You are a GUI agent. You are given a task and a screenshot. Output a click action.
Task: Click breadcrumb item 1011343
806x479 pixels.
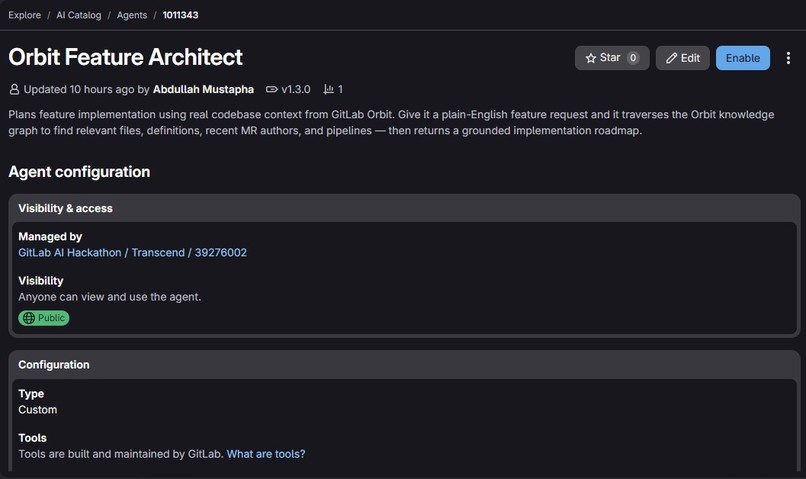180,15
